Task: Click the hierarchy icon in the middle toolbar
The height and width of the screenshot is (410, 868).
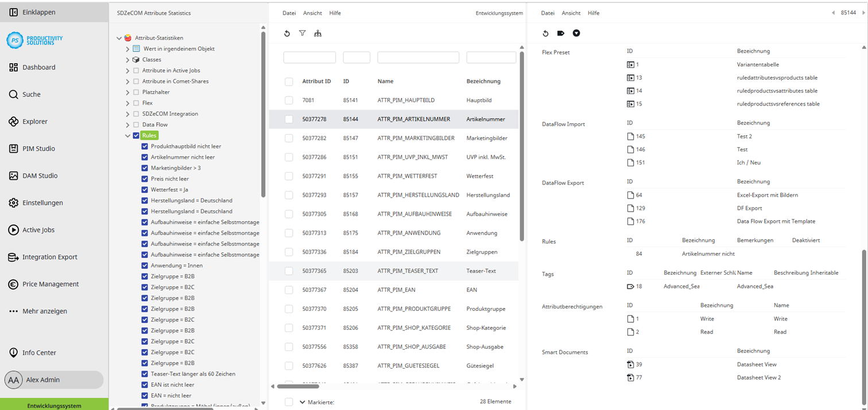Action: click(x=318, y=33)
